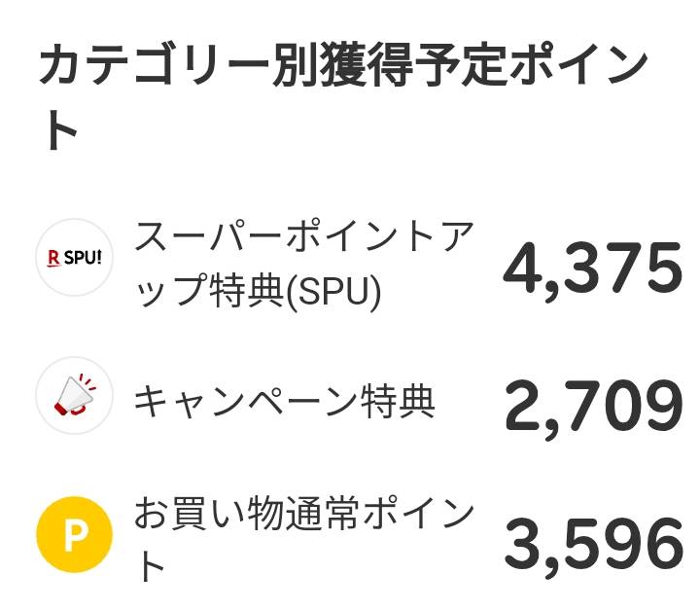This screenshot has height=610, width=700.
Task: Tap the SPU! text inside the logo
Action: coord(82,259)
